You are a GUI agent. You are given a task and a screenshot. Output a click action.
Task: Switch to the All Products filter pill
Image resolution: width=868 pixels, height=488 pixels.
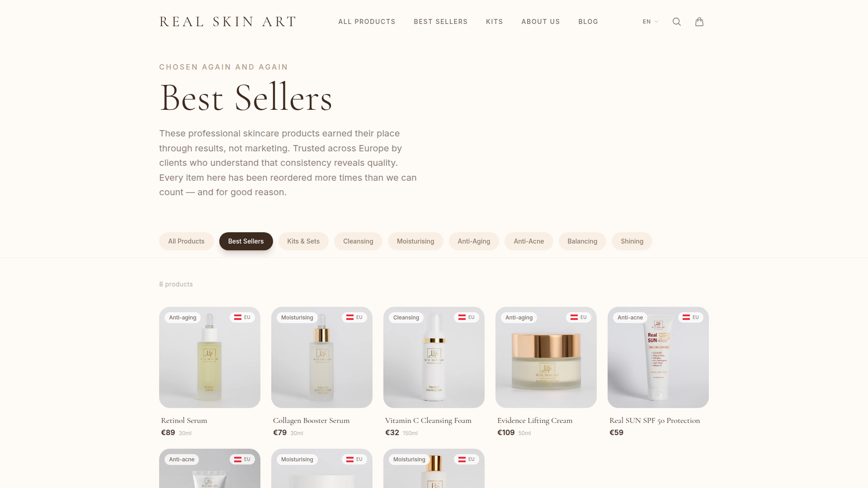tap(186, 241)
